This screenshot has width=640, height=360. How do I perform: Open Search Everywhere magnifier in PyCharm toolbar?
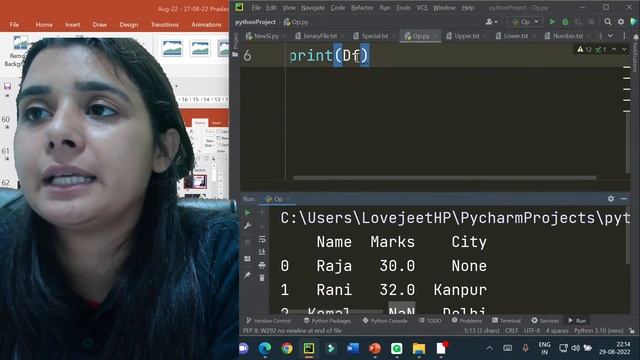click(608, 22)
